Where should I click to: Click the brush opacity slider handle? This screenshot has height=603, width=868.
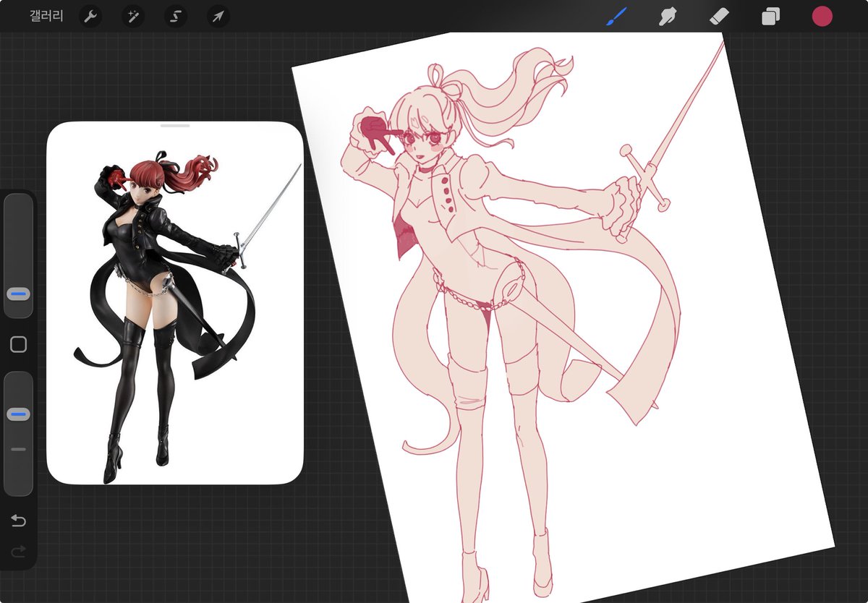19,414
